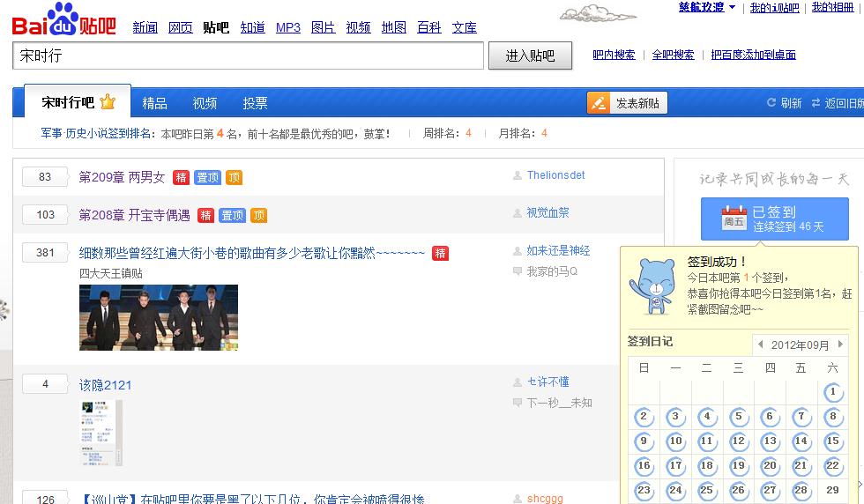Open the 我的i贴吧 link
This screenshot has height=504, width=864.
[x=774, y=8]
